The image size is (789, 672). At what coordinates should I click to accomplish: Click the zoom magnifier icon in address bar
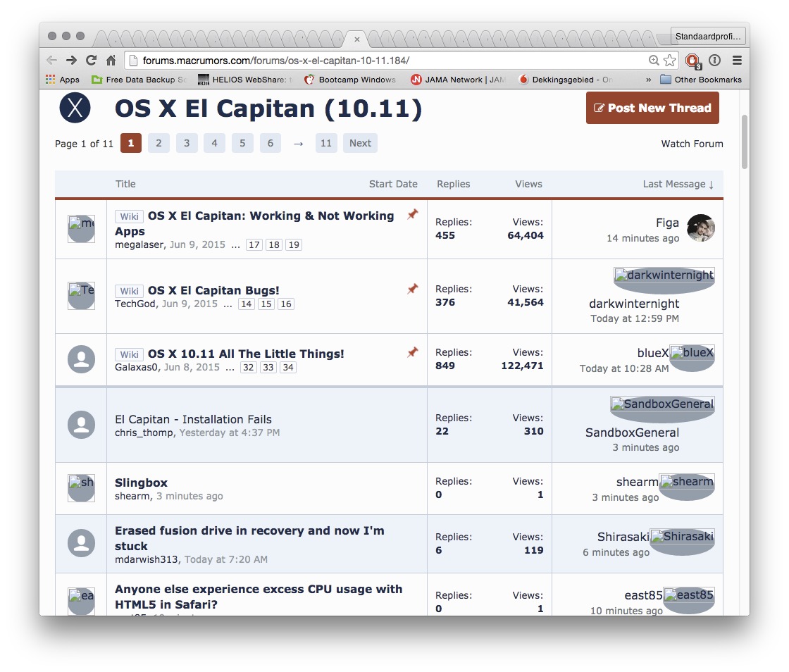click(x=654, y=61)
